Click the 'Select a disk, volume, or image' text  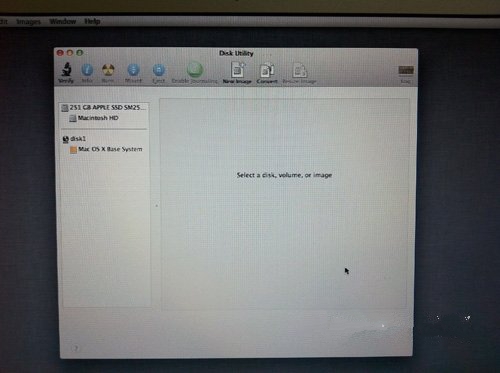284,175
